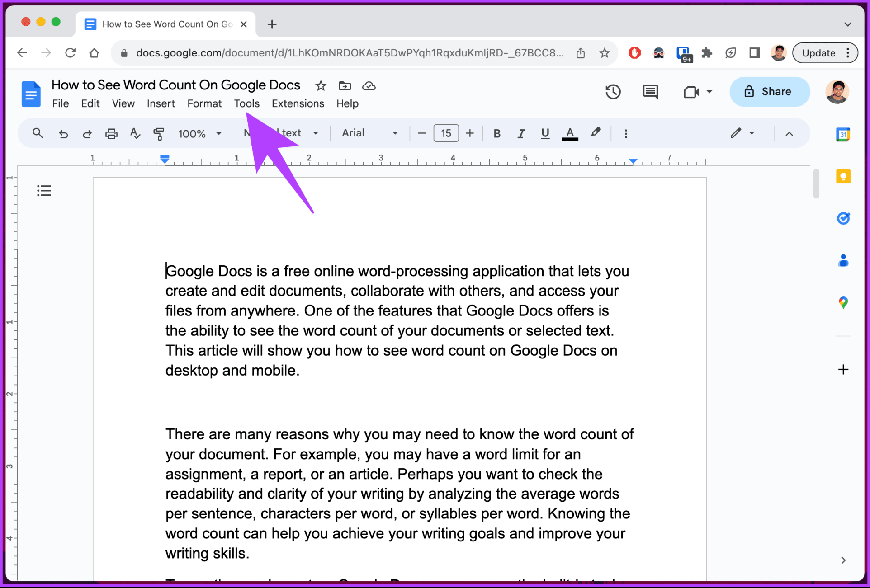
Task: Toggle bold formatting
Action: pyautogui.click(x=496, y=133)
